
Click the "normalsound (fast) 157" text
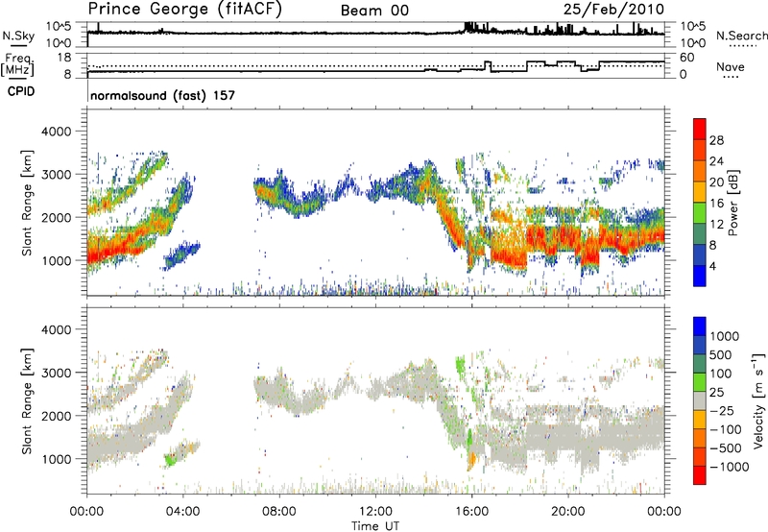tap(162, 95)
